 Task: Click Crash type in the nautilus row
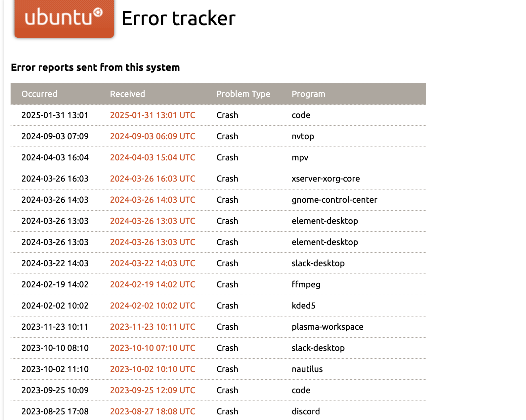227,369
